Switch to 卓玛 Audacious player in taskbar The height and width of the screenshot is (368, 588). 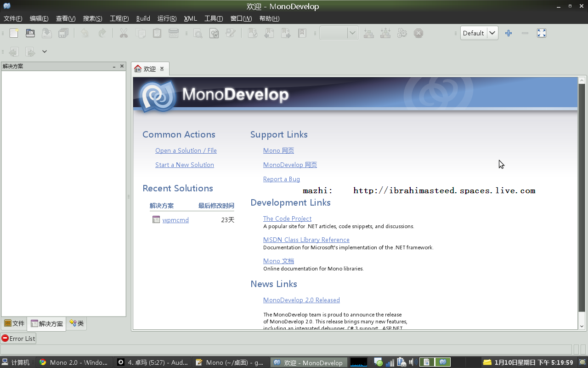[x=153, y=362]
